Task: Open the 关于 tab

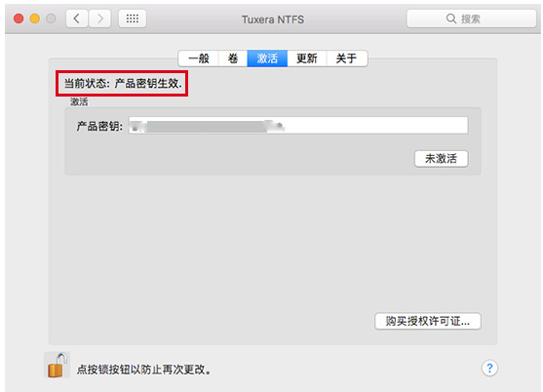Action: pyautogui.click(x=347, y=59)
